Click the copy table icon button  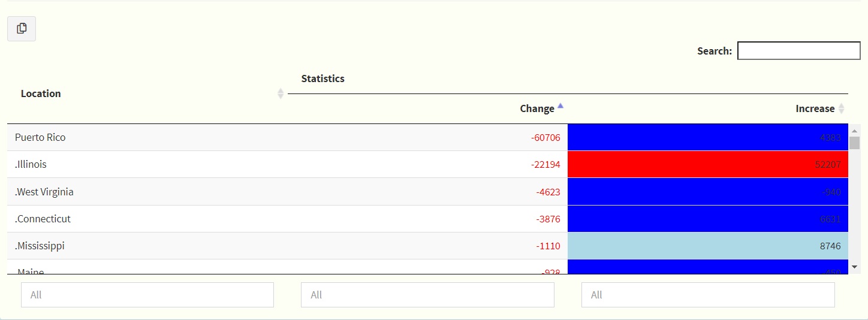tap(22, 29)
